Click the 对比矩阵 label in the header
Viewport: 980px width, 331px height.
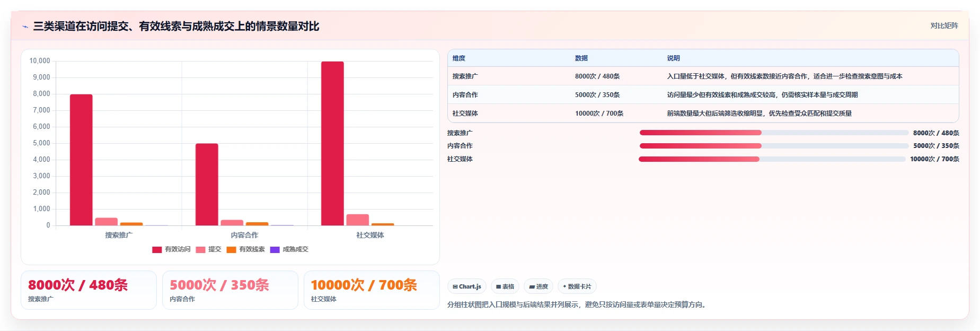coord(944,25)
